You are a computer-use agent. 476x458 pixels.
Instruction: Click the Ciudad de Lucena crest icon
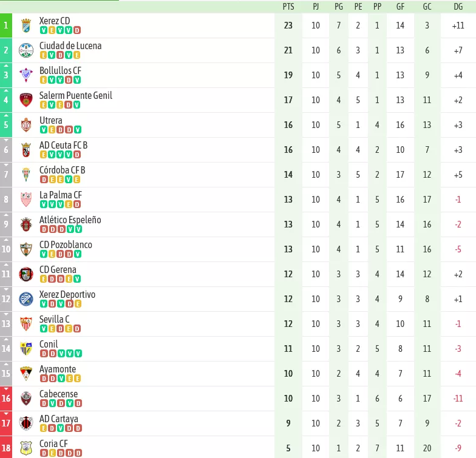click(26, 50)
